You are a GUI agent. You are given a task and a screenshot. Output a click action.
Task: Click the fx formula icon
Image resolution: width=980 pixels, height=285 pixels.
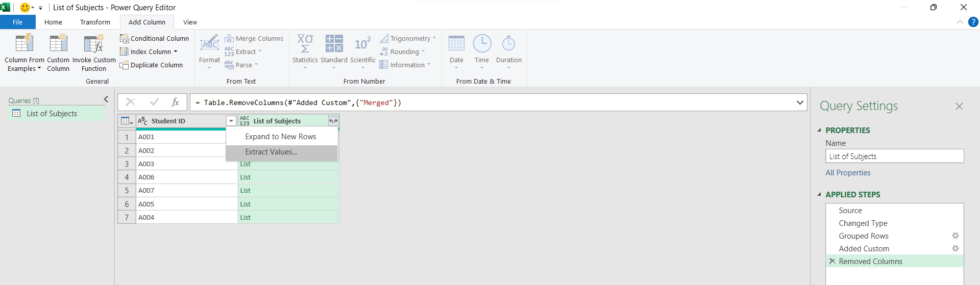pyautogui.click(x=176, y=102)
